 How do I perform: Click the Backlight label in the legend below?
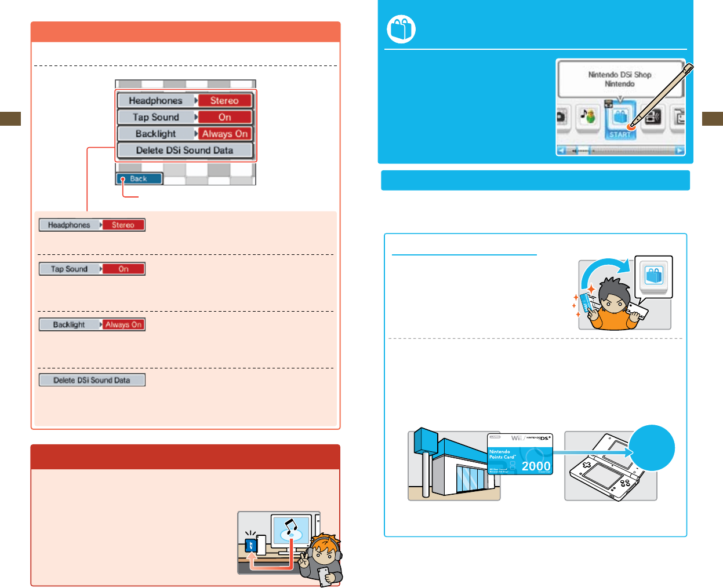(x=70, y=325)
